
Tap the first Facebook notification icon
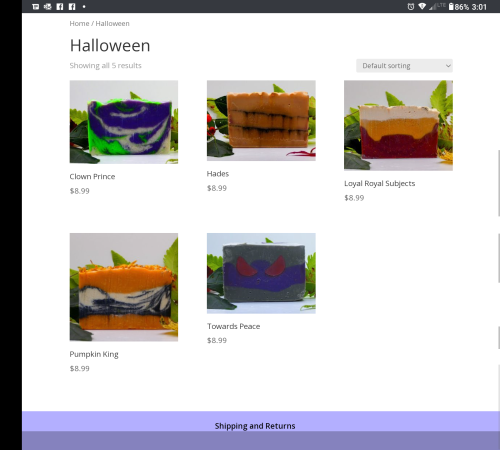[60, 6]
